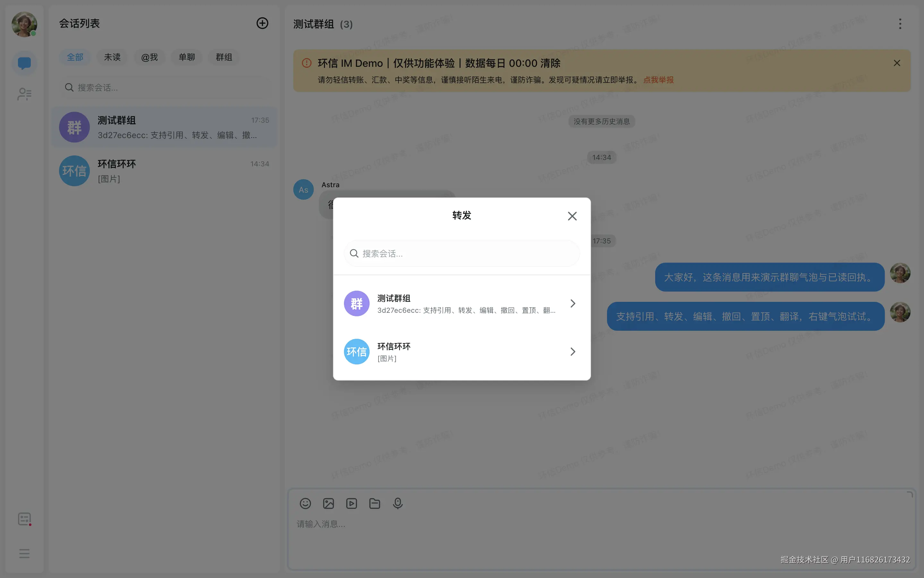Expand input box with corner icon
Image resolution: width=924 pixels, height=578 pixels.
(x=910, y=495)
